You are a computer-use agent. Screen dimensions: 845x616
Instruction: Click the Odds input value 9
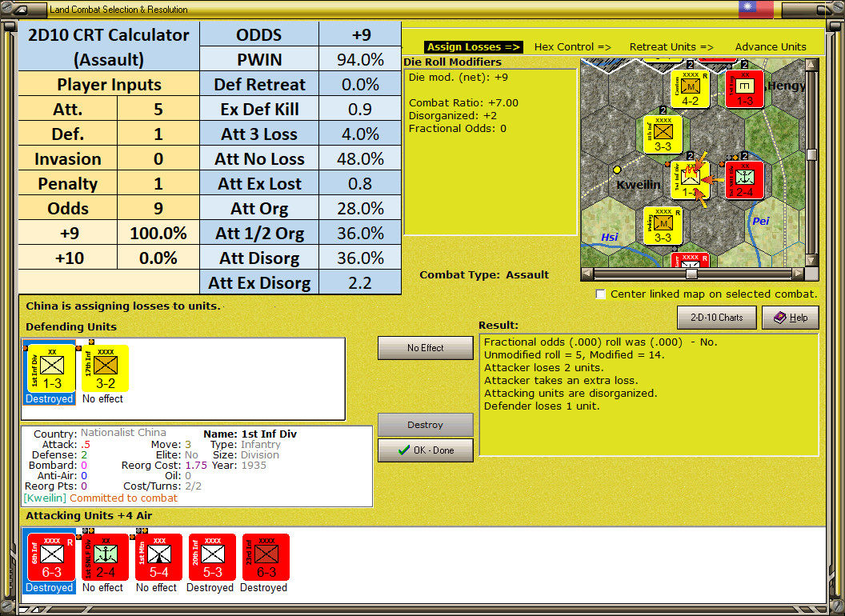(158, 209)
